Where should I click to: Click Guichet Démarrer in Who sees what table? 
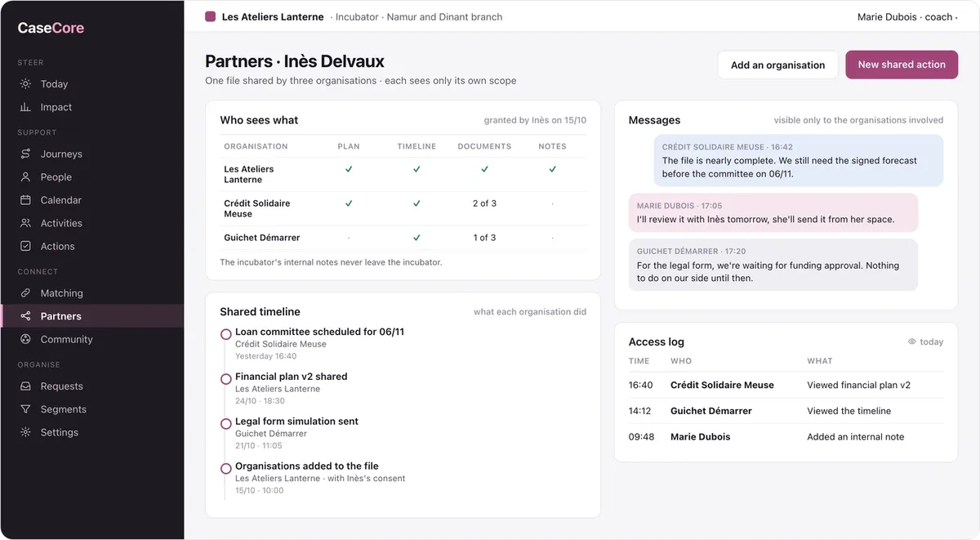[x=262, y=238]
